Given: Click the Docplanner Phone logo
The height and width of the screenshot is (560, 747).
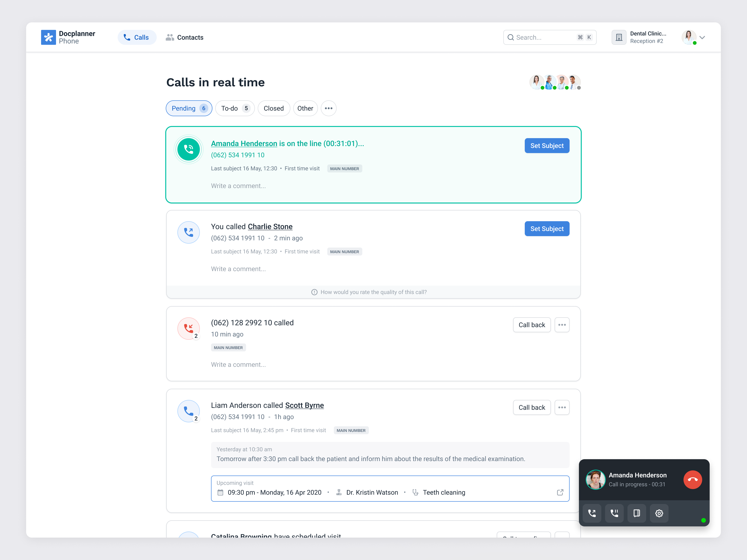Looking at the screenshot, I should [67, 37].
